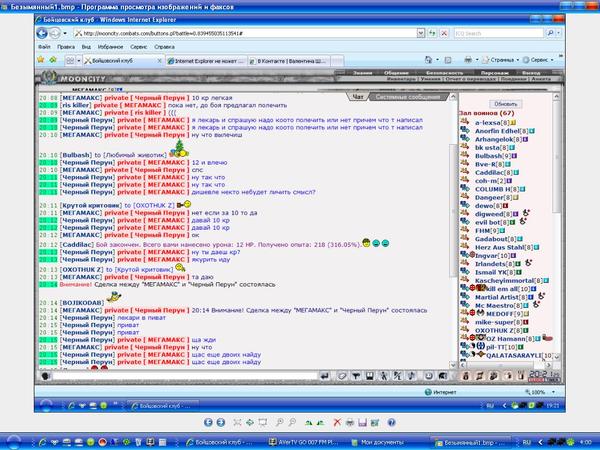Image resolution: width=600 pixels, height=450 pixels.
Task: Click the feeds icon in IE command bar
Action: (448, 60)
